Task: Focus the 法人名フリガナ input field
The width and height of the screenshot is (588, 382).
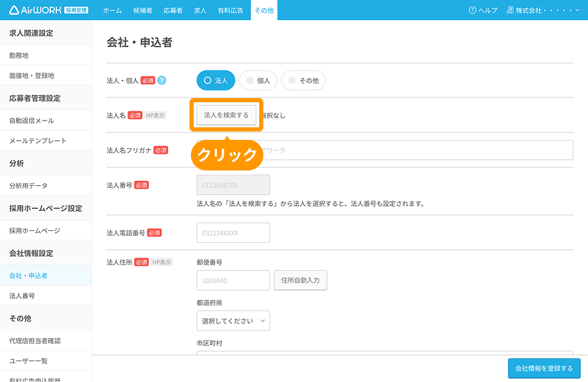Action: click(385, 150)
